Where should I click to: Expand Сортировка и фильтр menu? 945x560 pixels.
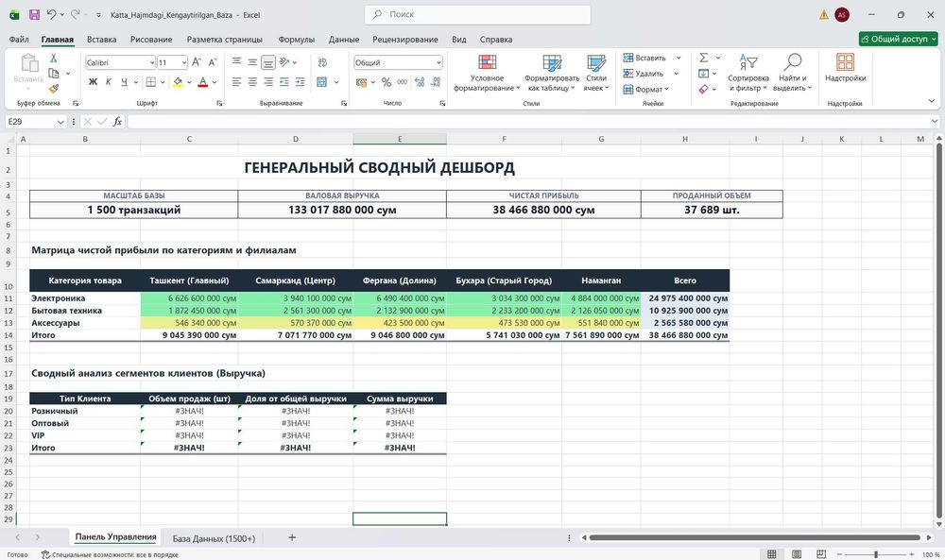pyautogui.click(x=747, y=73)
